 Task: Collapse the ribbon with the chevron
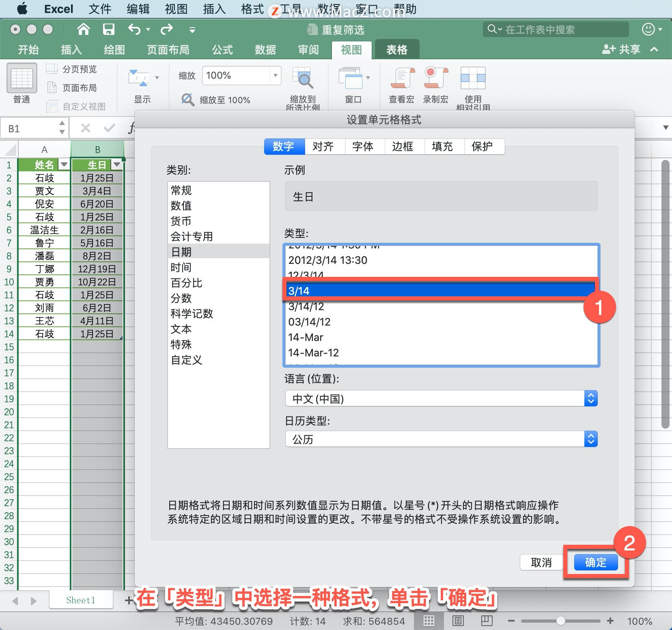pos(654,50)
